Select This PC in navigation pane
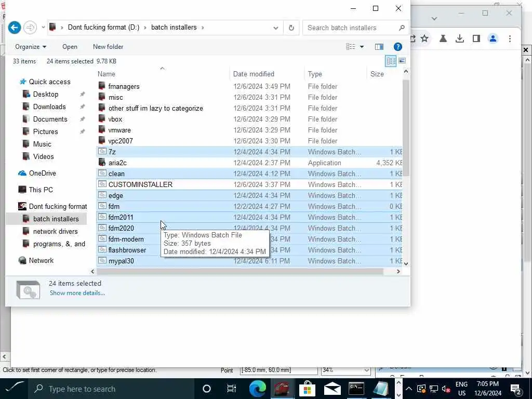Viewport: 532px width, 399px height. [41, 190]
